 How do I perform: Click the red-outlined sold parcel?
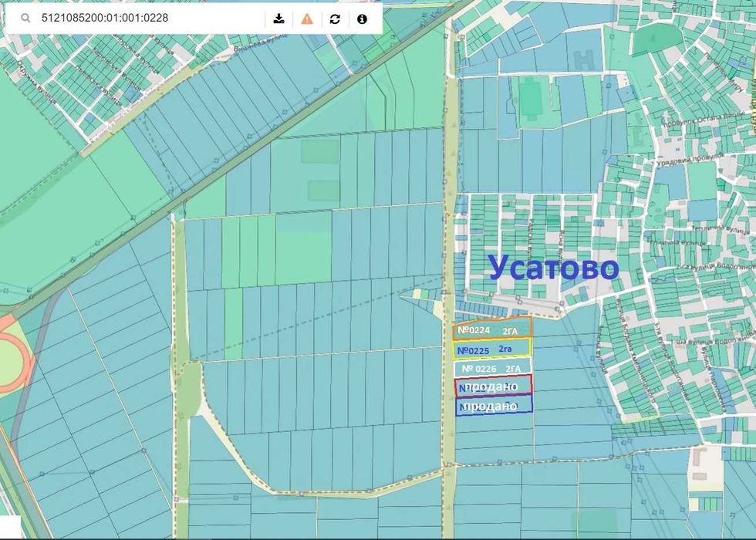coord(493,386)
